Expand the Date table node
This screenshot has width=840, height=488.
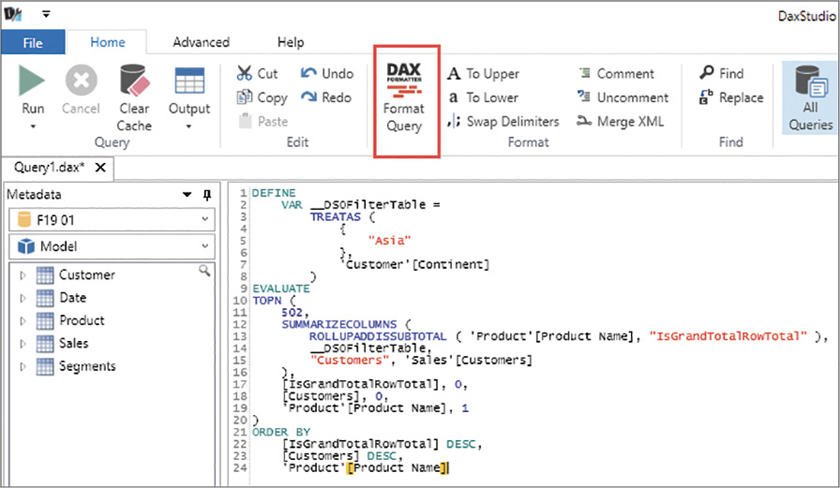click(22, 298)
